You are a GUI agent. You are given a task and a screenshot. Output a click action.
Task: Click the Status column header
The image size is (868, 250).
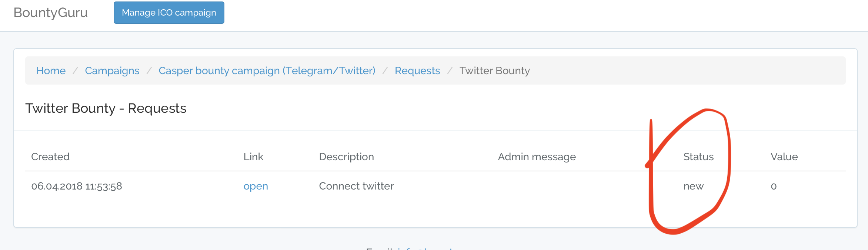[x=698, y=157]
